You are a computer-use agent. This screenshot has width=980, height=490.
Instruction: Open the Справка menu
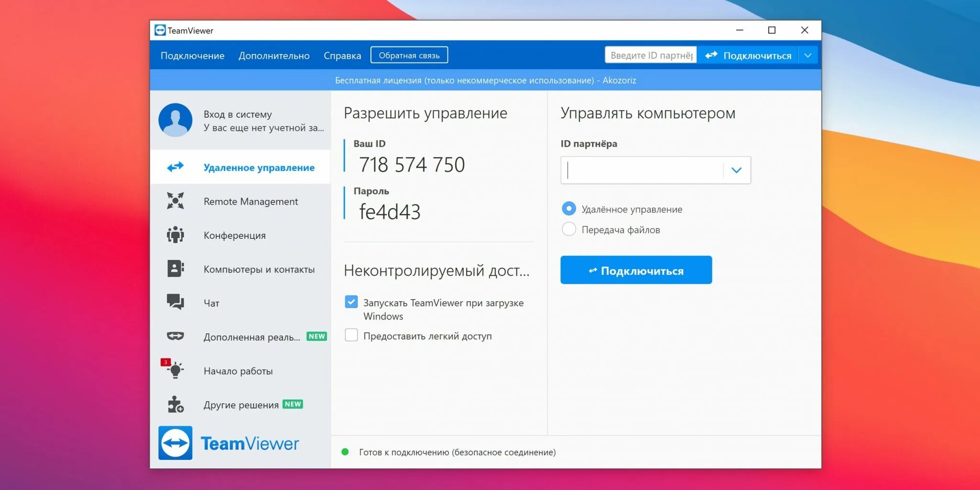[342, 56]
